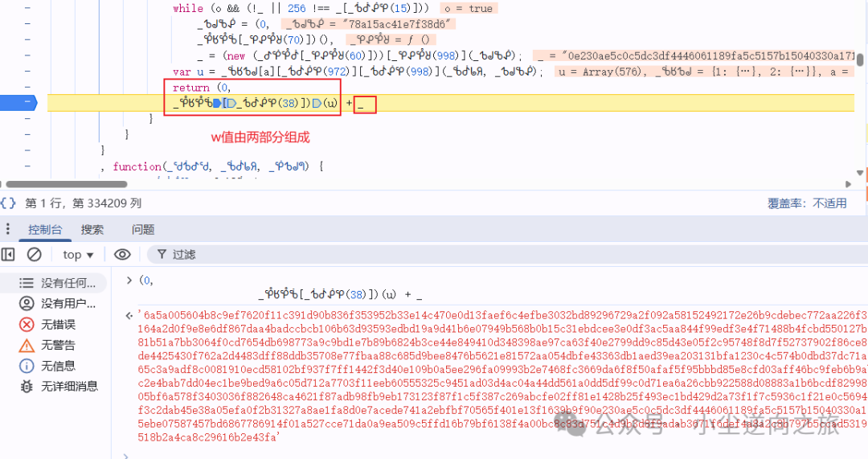This screenshot has width=868, height=459.
Task: Select the 无信息 sidebar filter
Action: click(x=55, y=366)
